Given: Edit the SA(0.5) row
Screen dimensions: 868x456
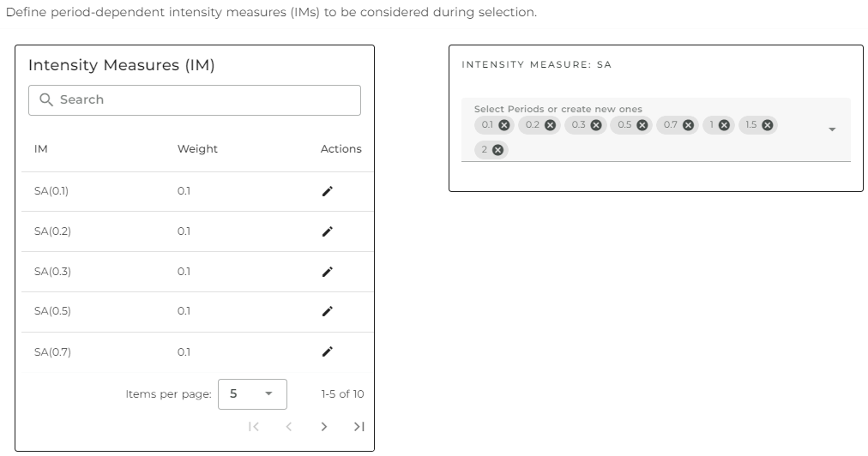Looking at the screenshot, I should coord(327,311).
